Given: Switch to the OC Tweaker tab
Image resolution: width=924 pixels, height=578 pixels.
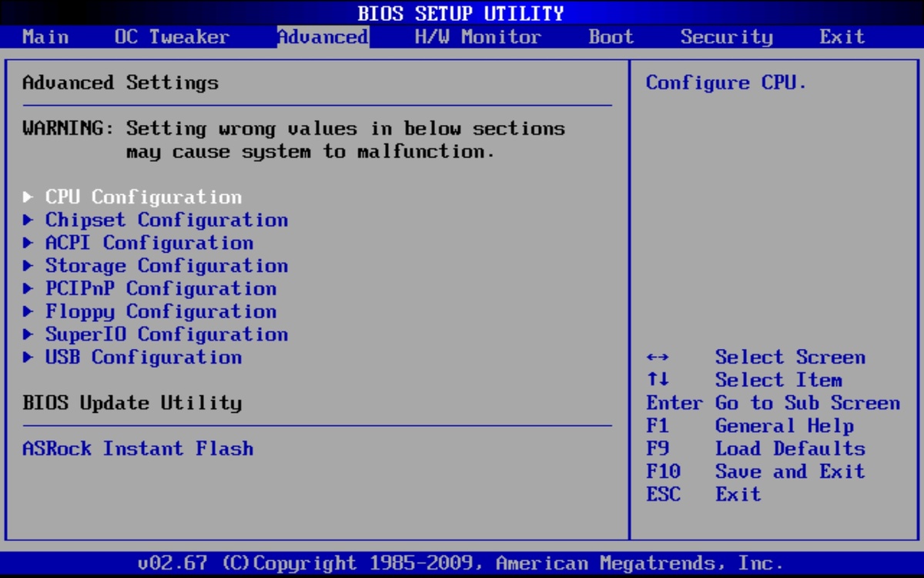Looking at the screenshot, I should coord(172,37).
